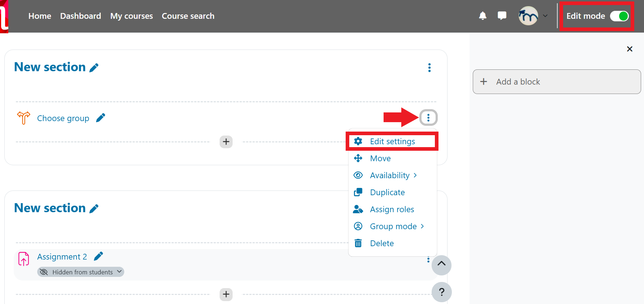This screenshot has width=644, height=304.
Task: Click pencil icon beside Choose group
Action: pos(101,118)
